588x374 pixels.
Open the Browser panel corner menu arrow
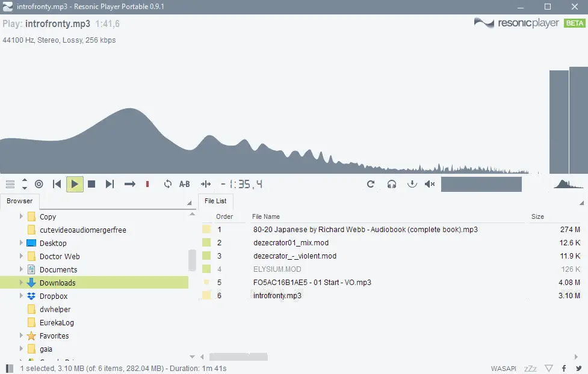tap(190, 203)
